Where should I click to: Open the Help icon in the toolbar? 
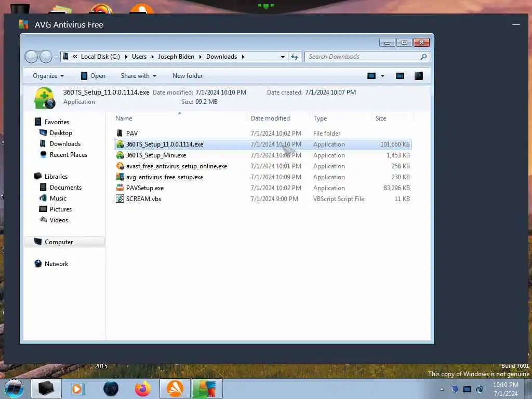[x=419, y=76]
